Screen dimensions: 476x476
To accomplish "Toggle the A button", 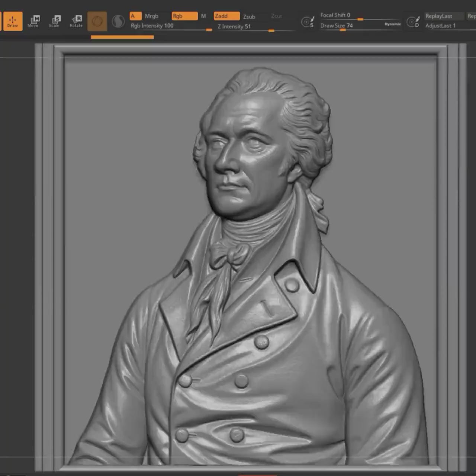I will pyautogui.click(x=135, y=16).
